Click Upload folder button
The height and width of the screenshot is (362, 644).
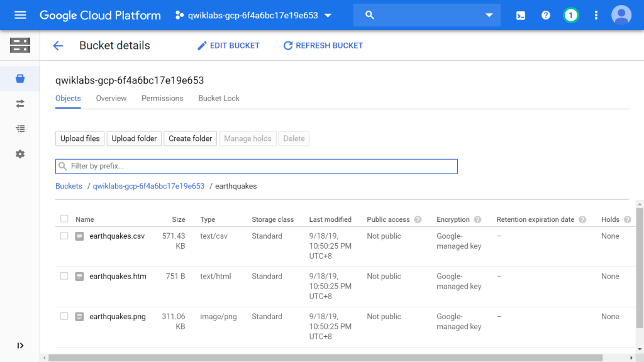[x=135, y=139]
